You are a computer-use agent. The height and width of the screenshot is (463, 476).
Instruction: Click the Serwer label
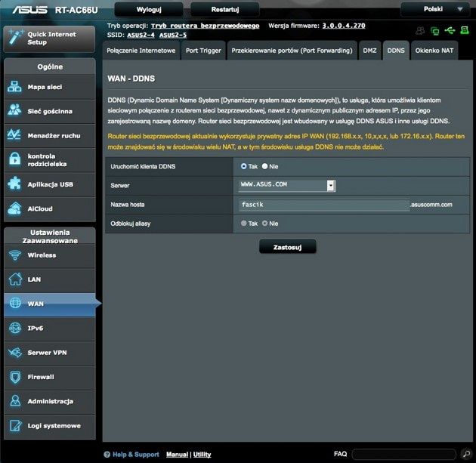tap(120, 186)
